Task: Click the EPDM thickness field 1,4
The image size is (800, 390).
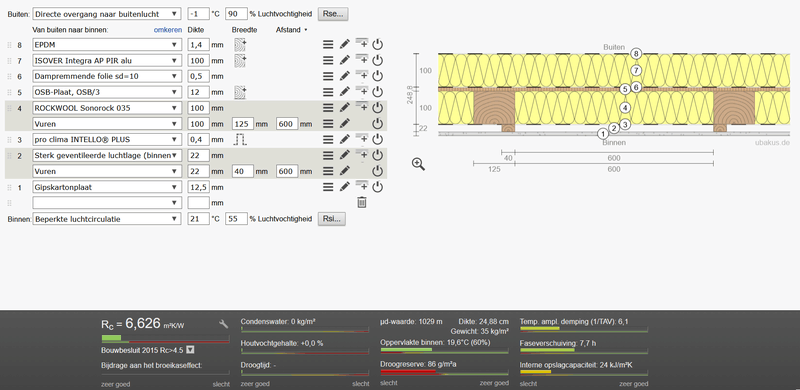Action: (198, 44)
